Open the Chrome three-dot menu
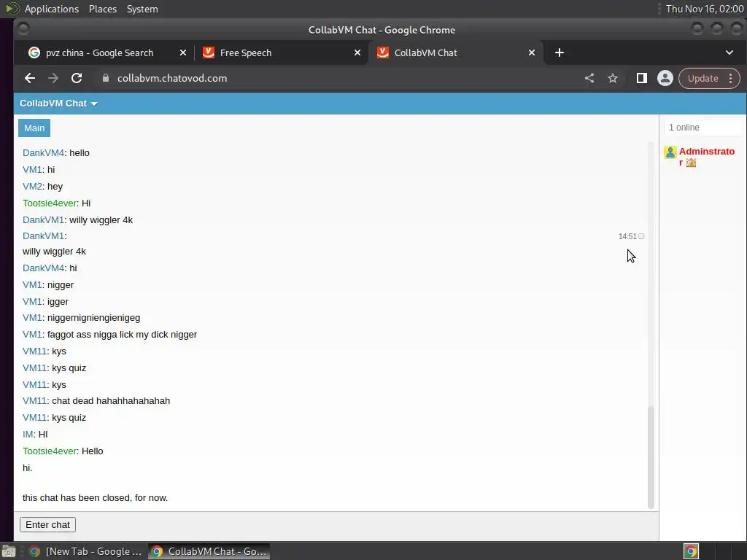Screen dimensions: 747x560 click(731, 79)
